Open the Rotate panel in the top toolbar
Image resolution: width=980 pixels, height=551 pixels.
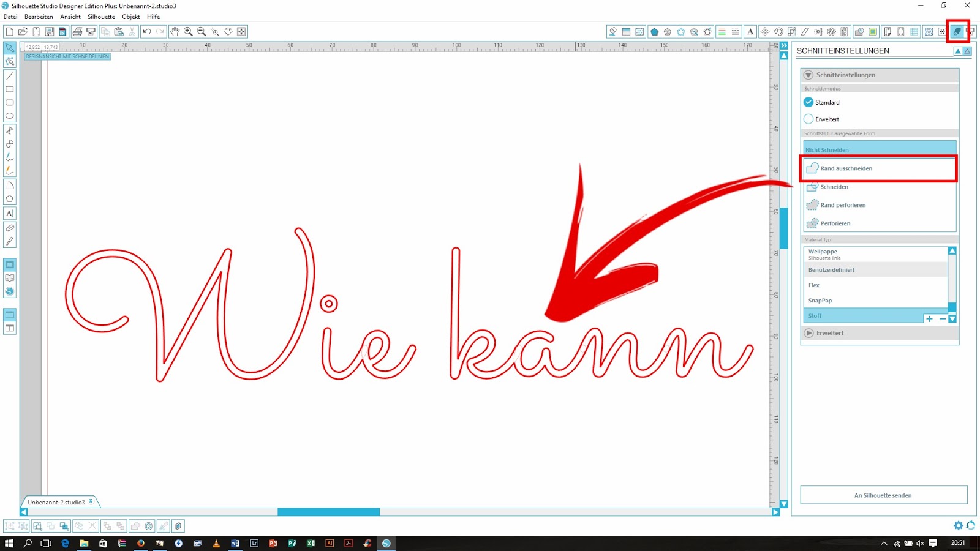tap(778, 31)
